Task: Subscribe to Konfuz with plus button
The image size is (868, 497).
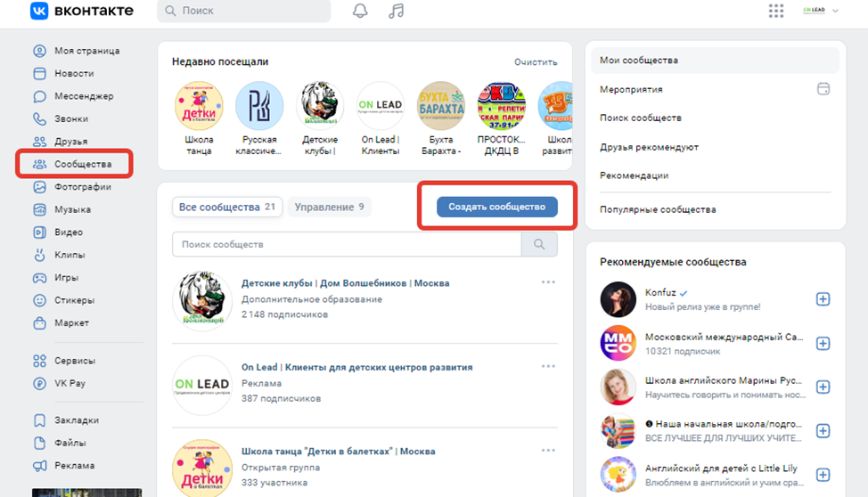Action: click(x=823, y=299)
